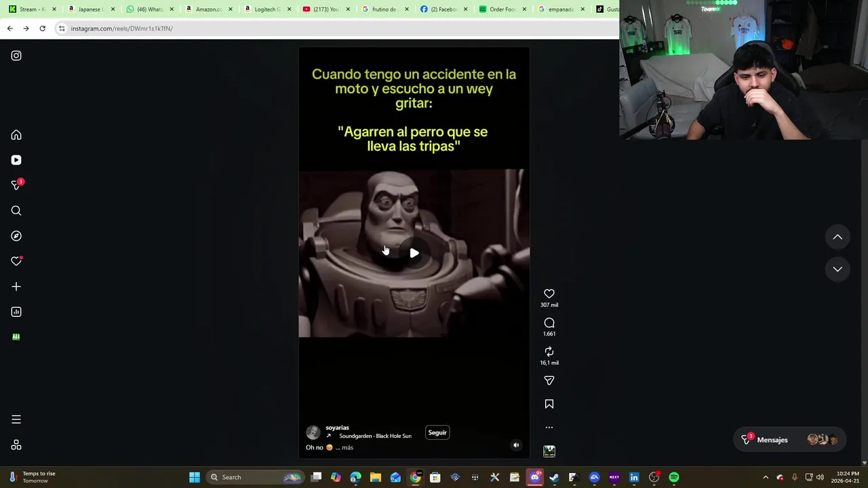Open the hamburger More menu in sidebar
Viewport: 868px width, 488px height.
point(16,420)
